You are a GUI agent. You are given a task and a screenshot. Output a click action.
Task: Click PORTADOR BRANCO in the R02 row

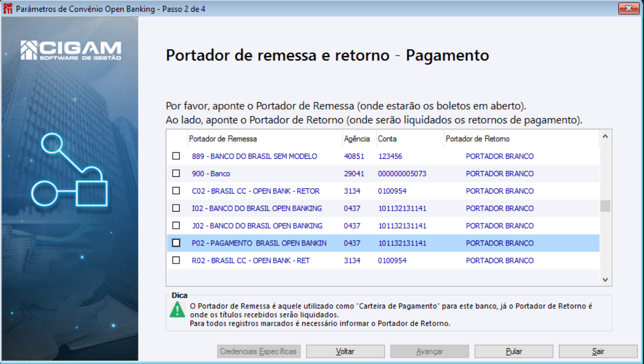pos(500,260)
